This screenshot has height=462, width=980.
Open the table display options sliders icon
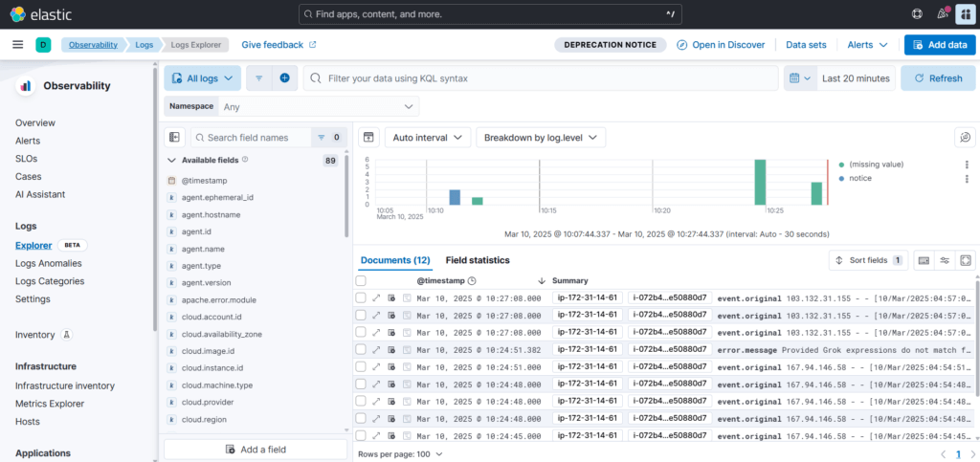(945, 260)
